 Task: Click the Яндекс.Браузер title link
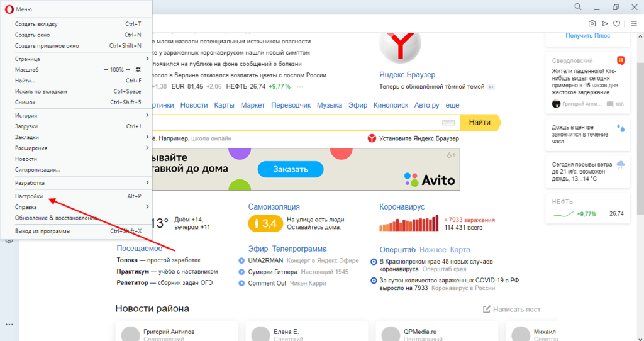point(407,75)
